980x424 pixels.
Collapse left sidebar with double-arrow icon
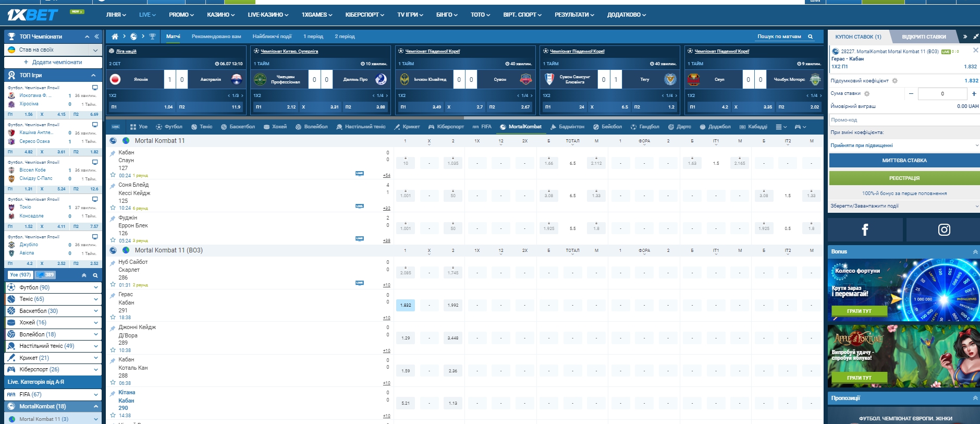click(x=96, y=37)
